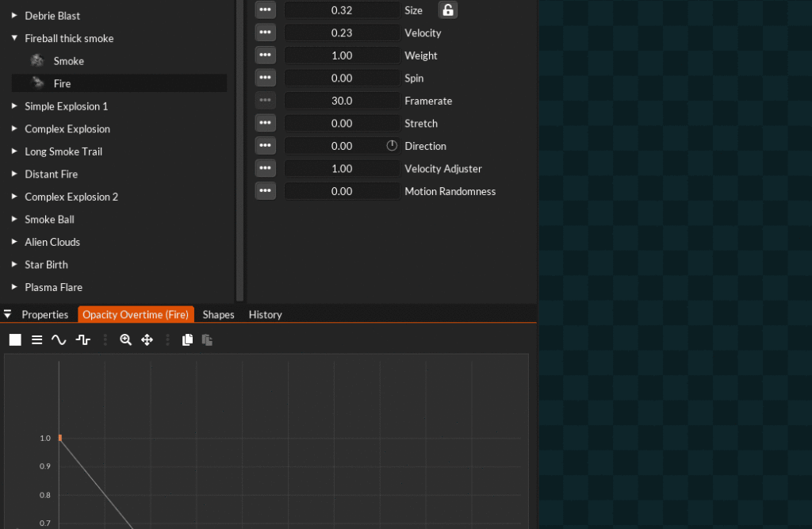Viewport: 812px width, 529px height.
Task: Switch to the Shapes tab
Action: point(218,314)
